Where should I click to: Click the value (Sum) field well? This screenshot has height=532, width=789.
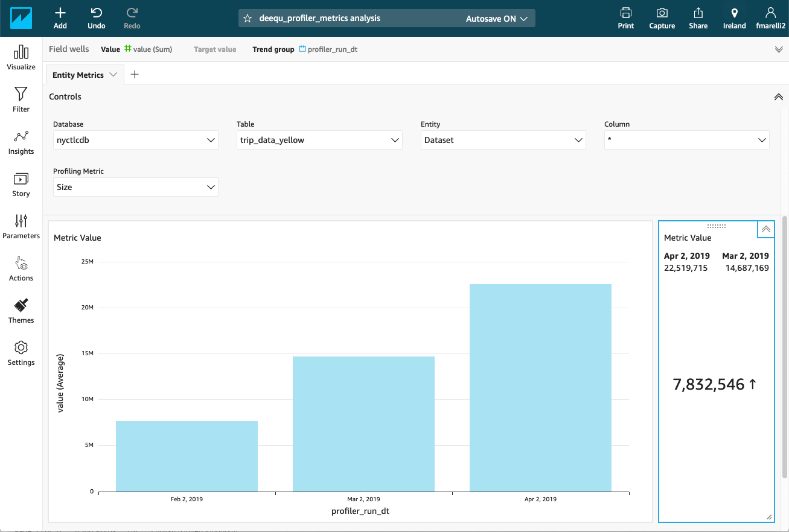[x=148, y=49]
